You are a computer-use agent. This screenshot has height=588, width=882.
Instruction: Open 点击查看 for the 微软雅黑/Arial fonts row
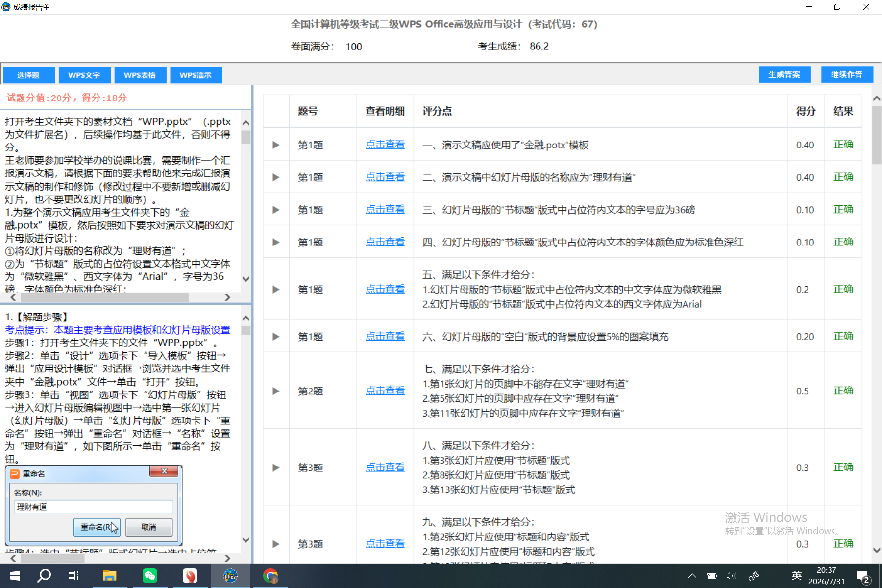click(x=385, y=290)
